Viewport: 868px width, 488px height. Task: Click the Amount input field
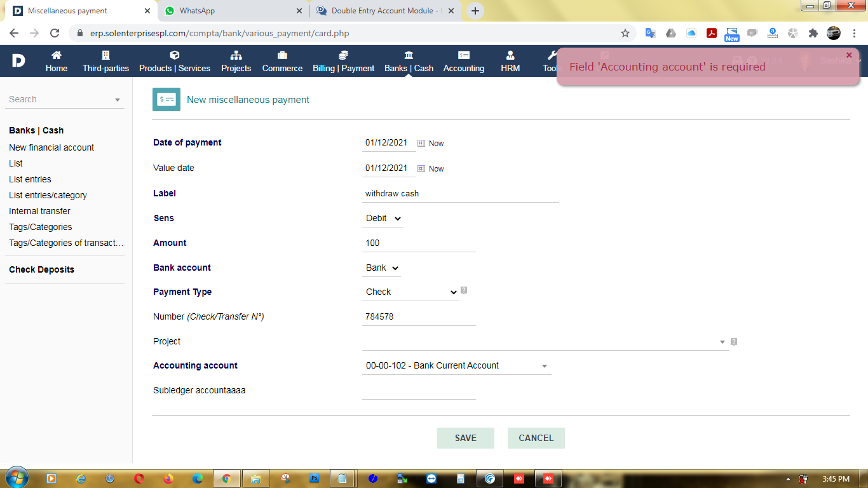(x=419, y=243)
